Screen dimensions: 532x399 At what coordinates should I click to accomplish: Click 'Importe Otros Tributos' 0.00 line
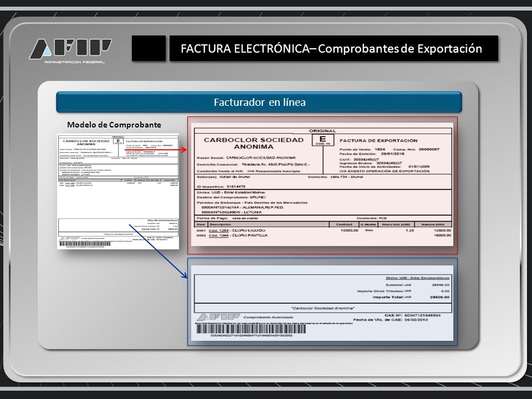coord(403,291)
